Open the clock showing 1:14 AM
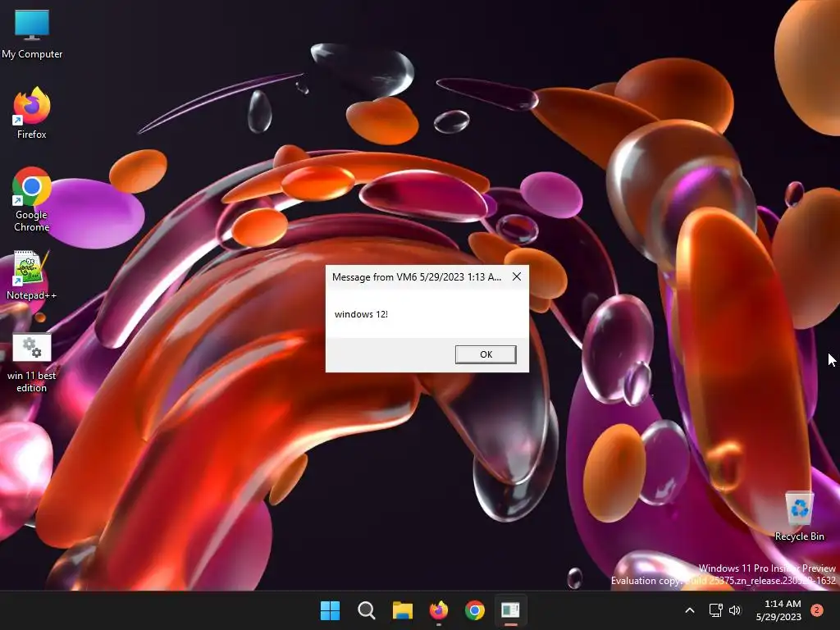 [779, 610]
